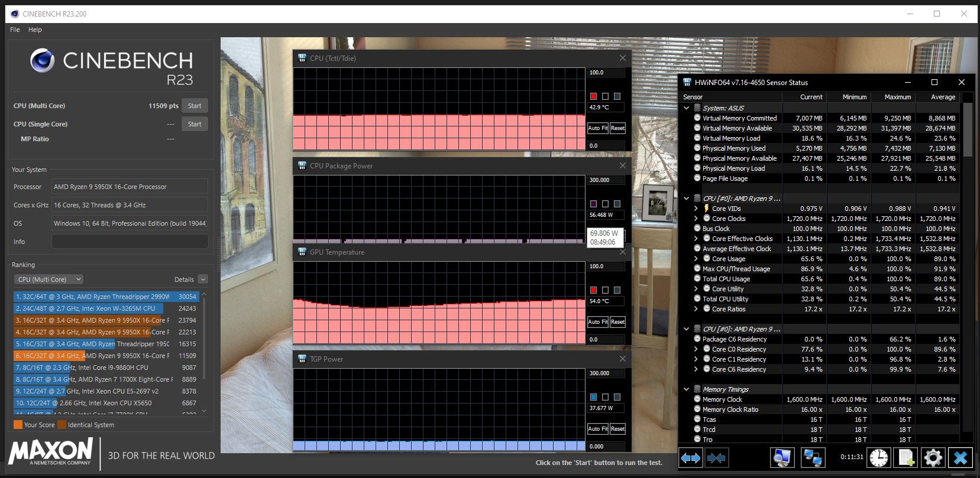The height and width of the screenshot is (478, 980).
Task: Click the clock icon beside Page File Usage
Action: (x=697, y=178)
